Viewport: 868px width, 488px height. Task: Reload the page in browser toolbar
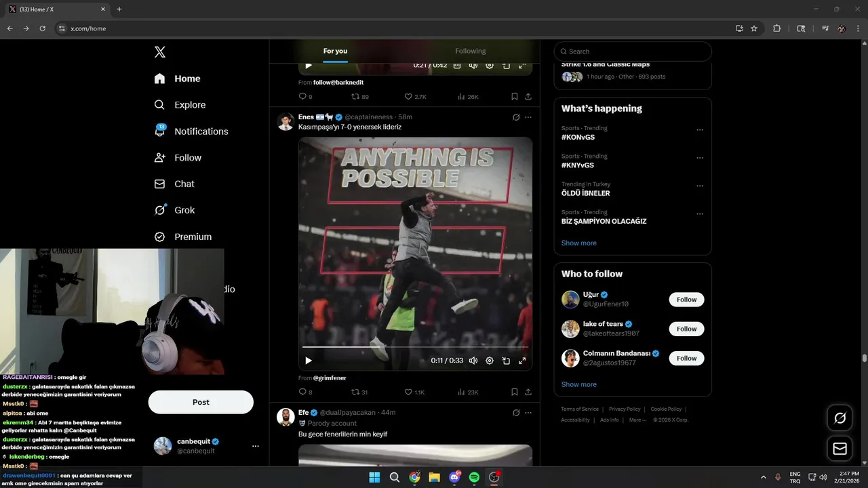point(42,28)
